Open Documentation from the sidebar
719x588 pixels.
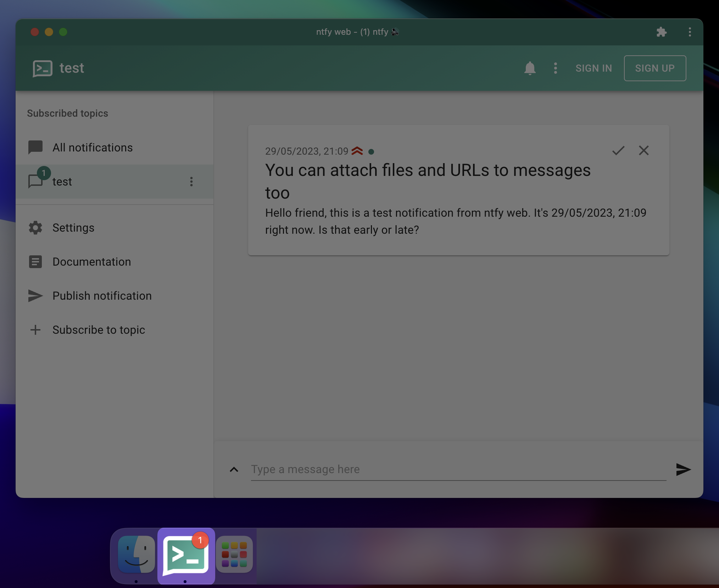tap(91, 262)
